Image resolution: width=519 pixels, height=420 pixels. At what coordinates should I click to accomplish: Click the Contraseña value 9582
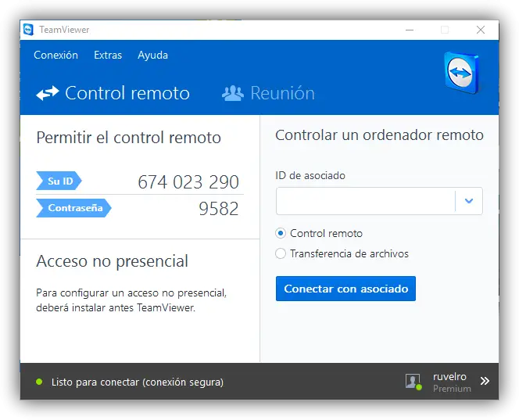coord(218,209)
